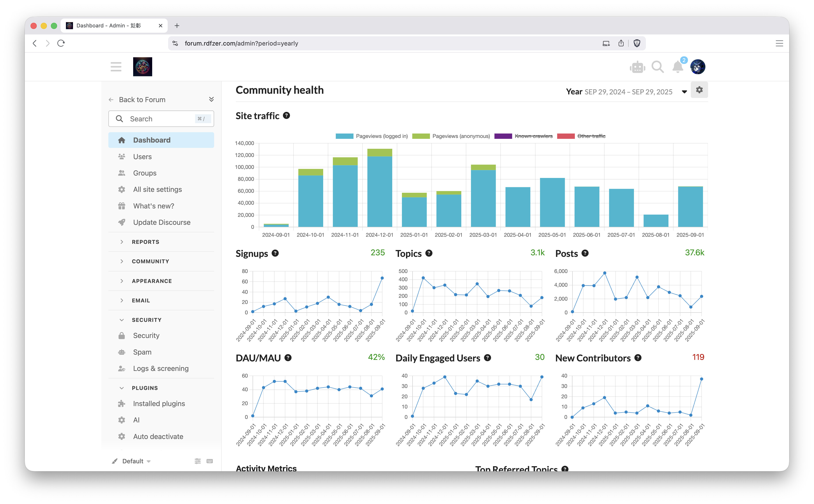Open the notifications bell
Viewport: 814px width, 504px height.
pyautogui.click(x=677, y=67)
